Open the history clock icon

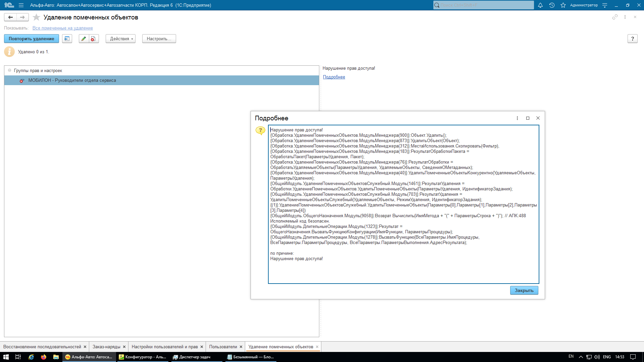coord(552,5)
